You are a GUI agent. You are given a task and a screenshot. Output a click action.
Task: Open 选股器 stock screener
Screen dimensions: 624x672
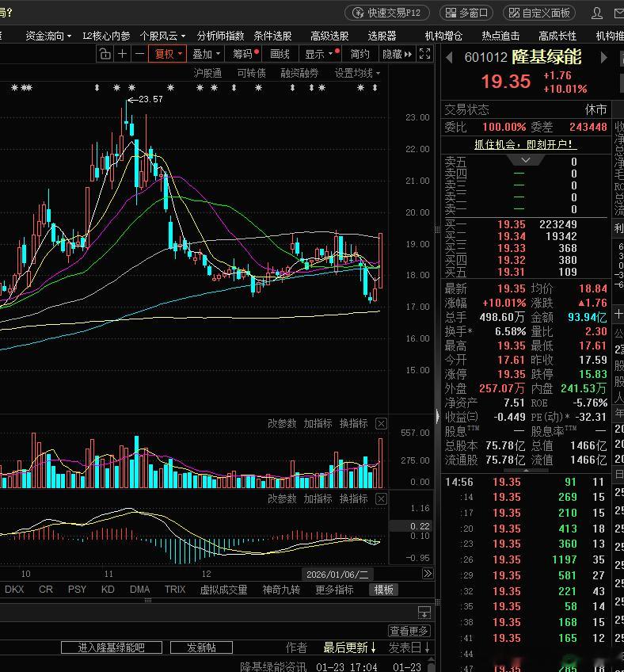point(382,36)
